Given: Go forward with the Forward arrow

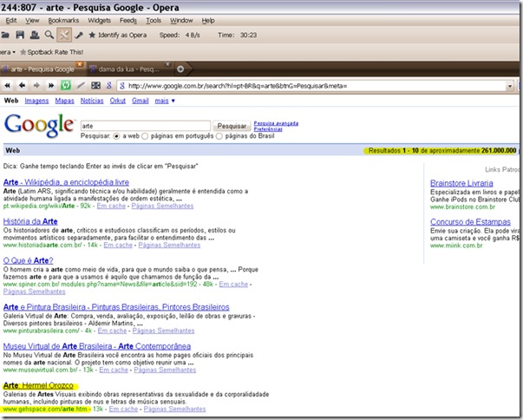Looking at the screenshot, I should point(36,86).
